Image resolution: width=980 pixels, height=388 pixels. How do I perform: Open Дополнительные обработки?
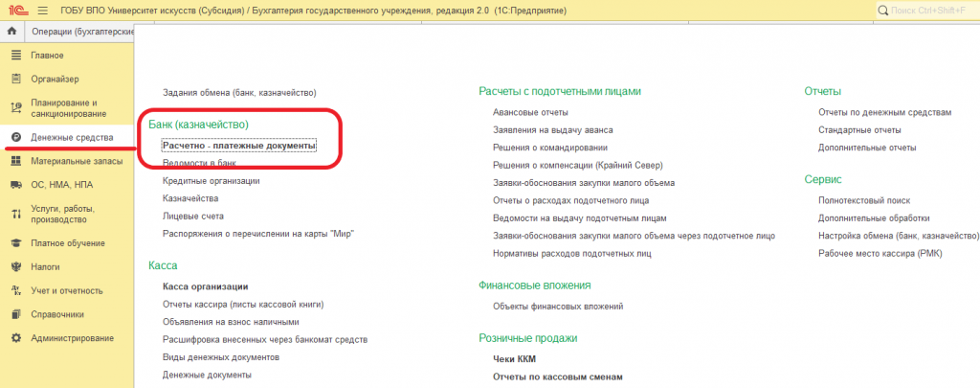(875, 217)
